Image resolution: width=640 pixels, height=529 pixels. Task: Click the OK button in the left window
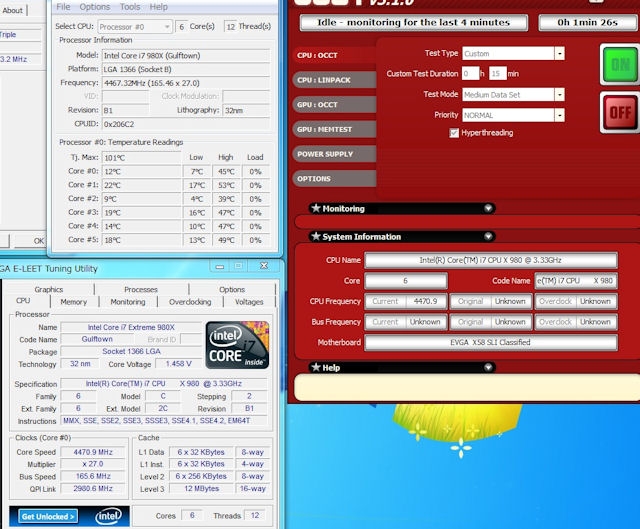coord(31,241)
